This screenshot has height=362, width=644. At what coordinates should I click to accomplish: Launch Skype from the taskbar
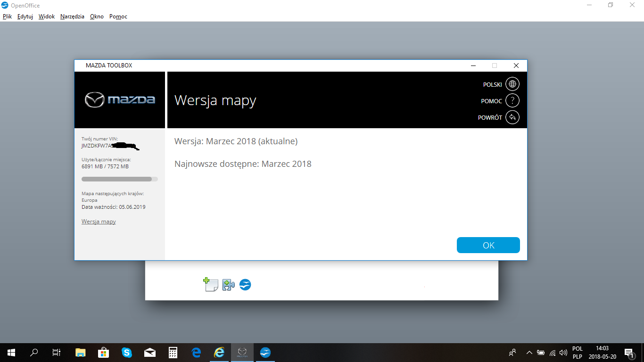(127, 352)
